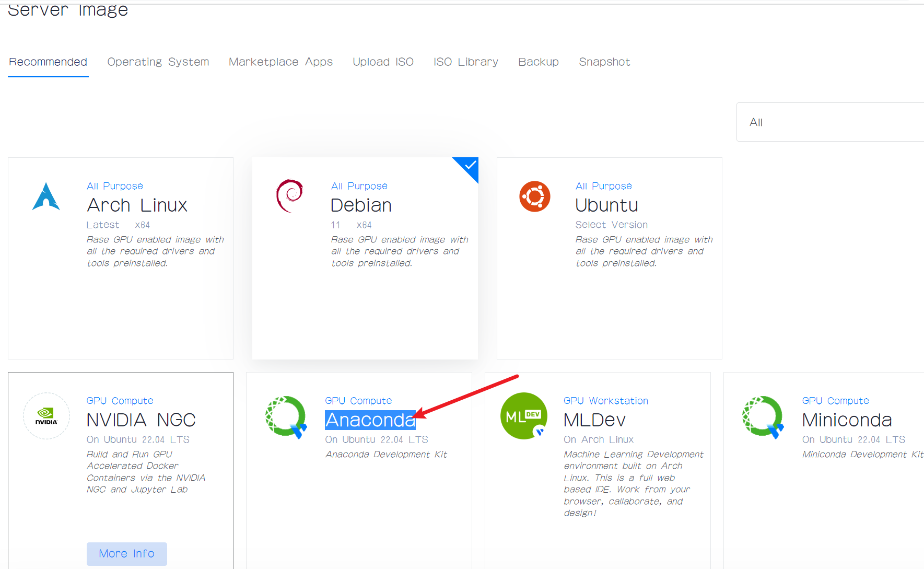Viewport: 924px width, 569px height.
Task: Go to the ISO Library tab
Action: click(x=466, y=62)
